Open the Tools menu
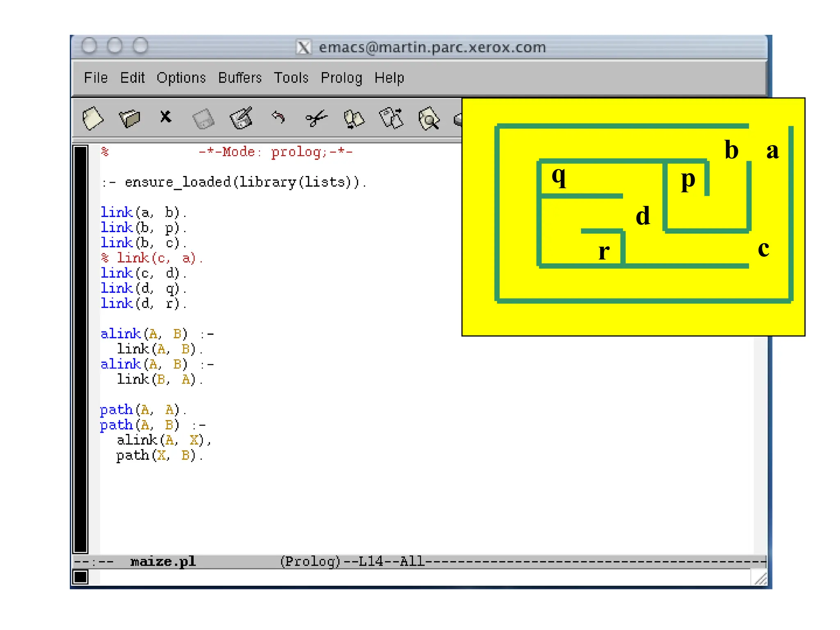 (x=291, y=78)
